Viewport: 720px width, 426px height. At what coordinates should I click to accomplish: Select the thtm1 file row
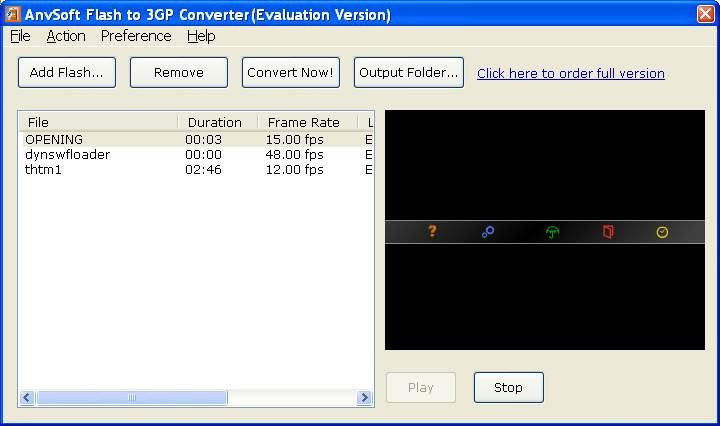(x=196, y=169)
